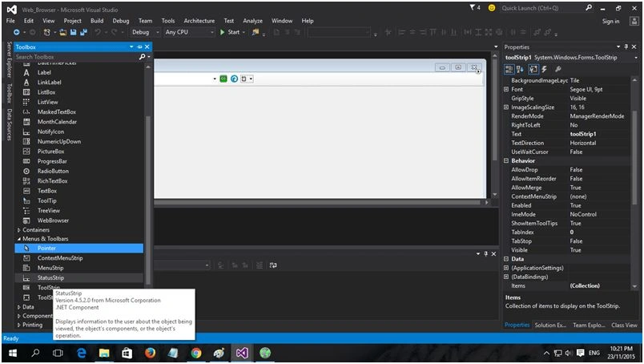The width and height of the screenshot is (644, 364).
Task: Click the Search Toolbox input field
Action: click(76, 57)
